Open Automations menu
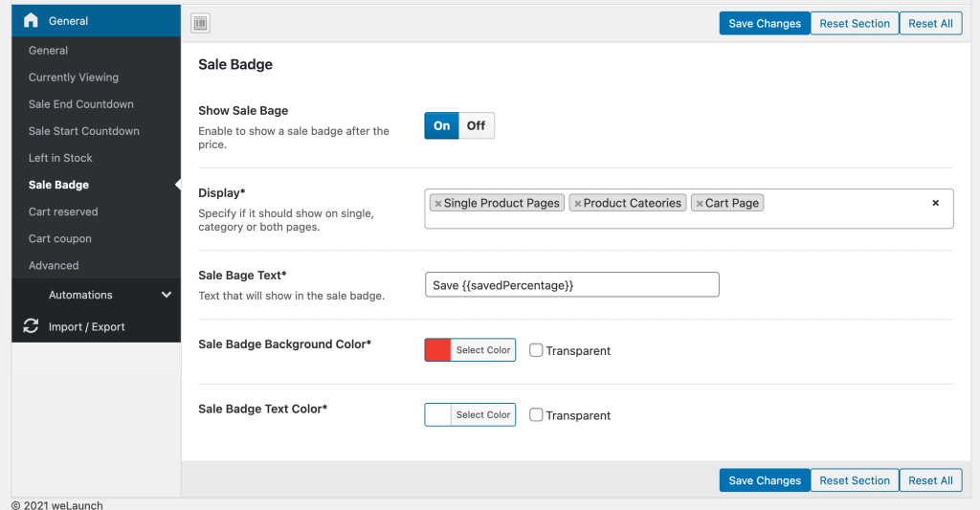 pyautogui.click(x=97, y=295)
